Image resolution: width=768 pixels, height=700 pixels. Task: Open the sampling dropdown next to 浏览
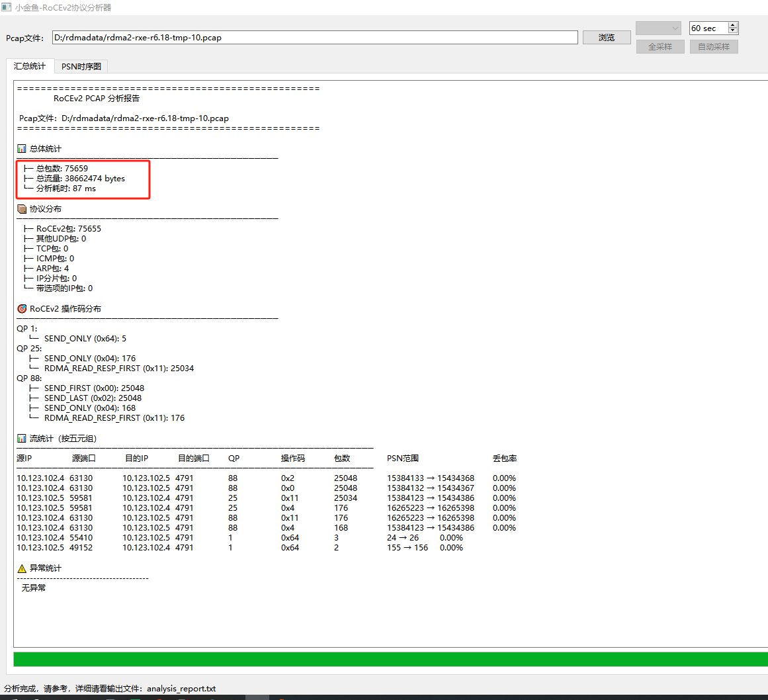[x=658, y=28]
